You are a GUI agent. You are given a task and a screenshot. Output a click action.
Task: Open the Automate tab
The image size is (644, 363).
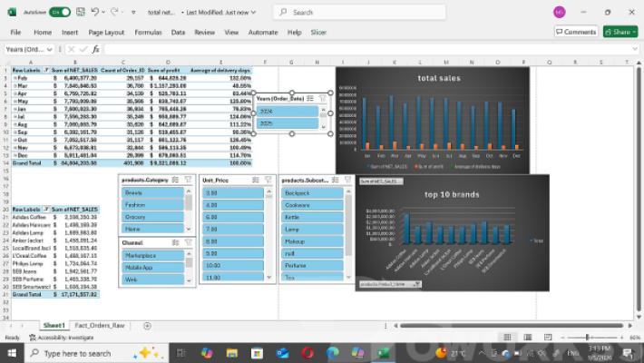pyautogui.click(x=263, y=32)
